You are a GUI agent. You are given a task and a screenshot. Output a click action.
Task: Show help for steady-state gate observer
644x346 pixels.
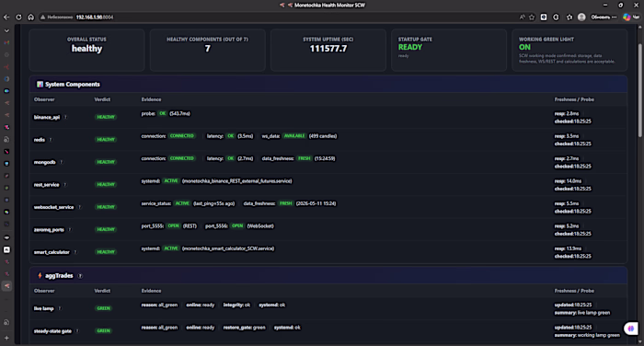click(x=77, y=330)
